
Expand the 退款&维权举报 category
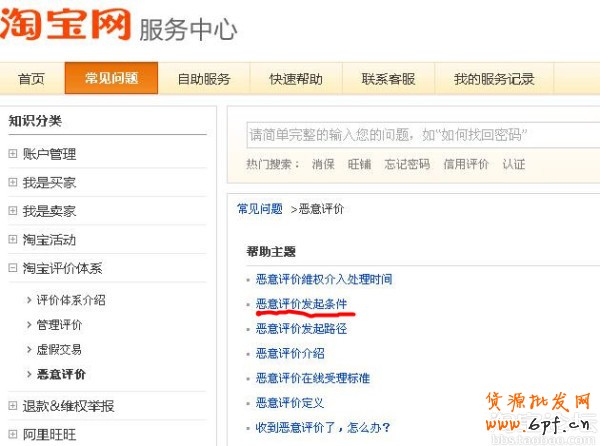[13, 406]
